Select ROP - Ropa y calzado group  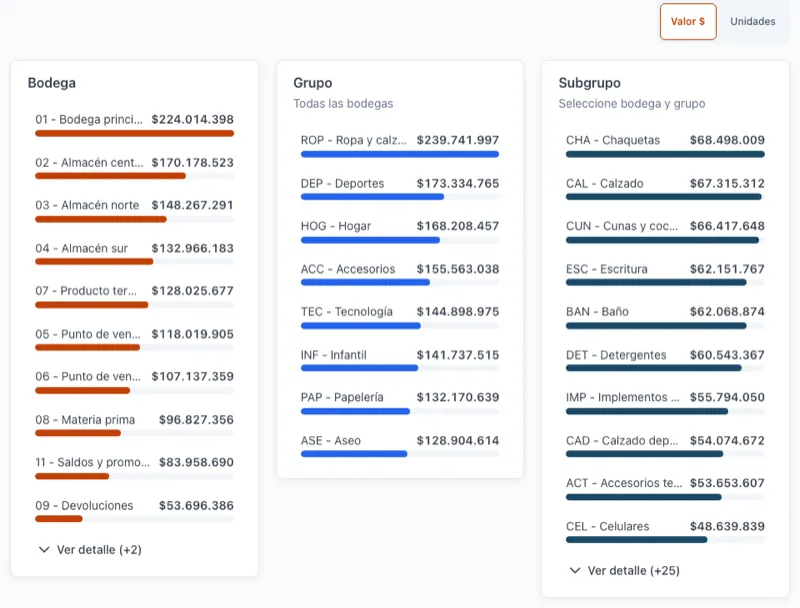(x=399, y=146)
